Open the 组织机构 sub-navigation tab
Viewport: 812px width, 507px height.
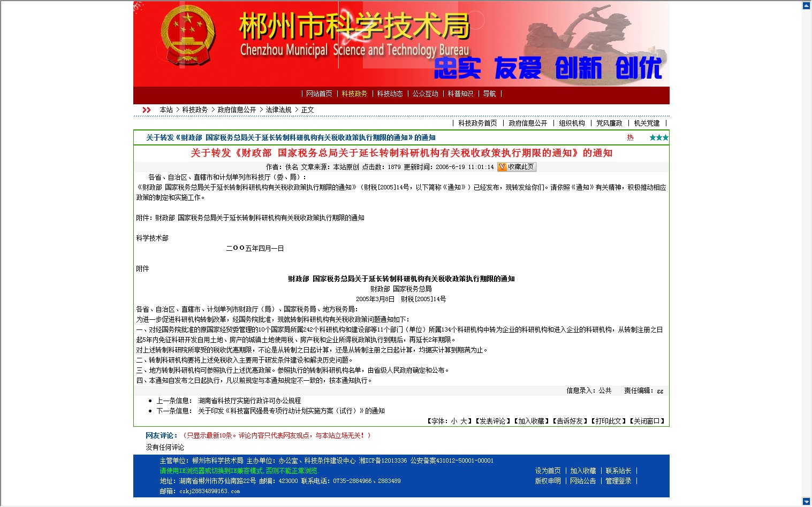click(572, 123)
